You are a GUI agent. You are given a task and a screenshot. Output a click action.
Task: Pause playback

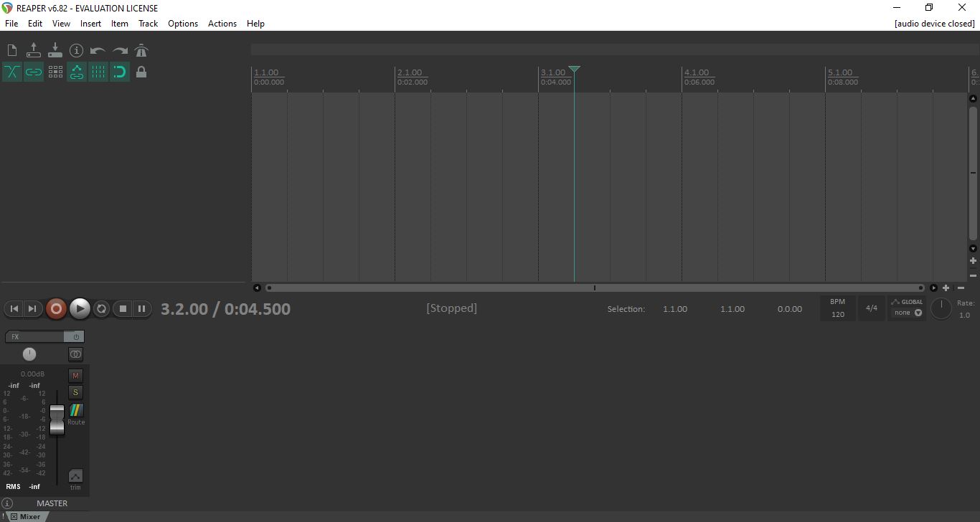tap(142, 308)
